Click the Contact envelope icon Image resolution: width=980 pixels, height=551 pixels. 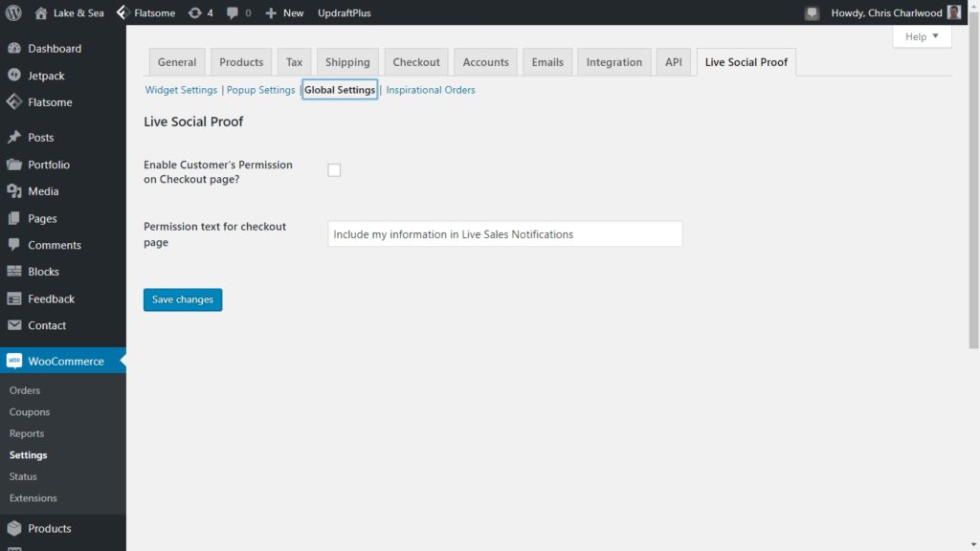point(14,325)
